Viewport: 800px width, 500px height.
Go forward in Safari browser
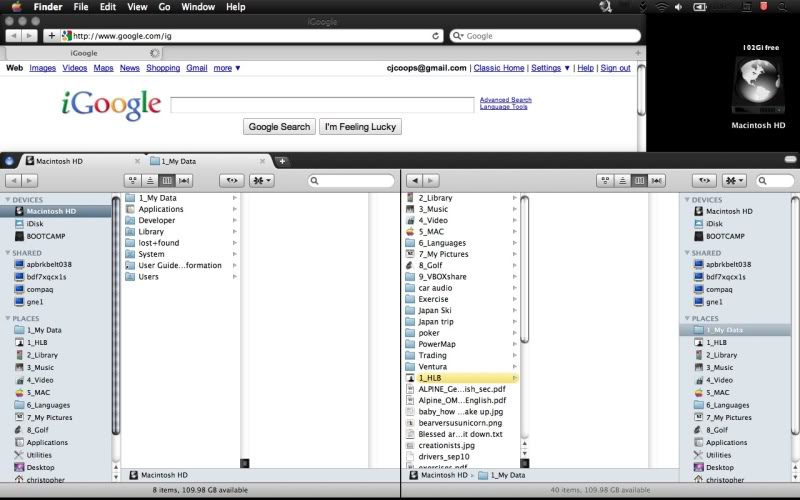29,36
